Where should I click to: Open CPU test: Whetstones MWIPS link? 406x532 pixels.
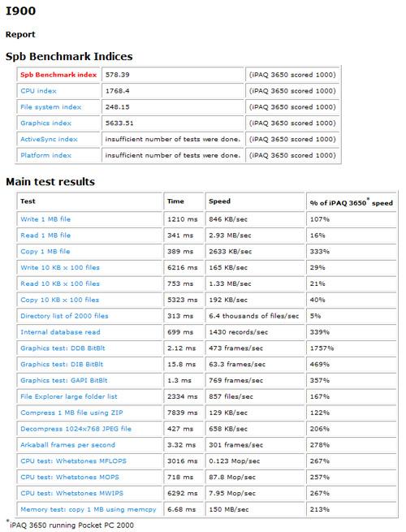click(72, 493)
